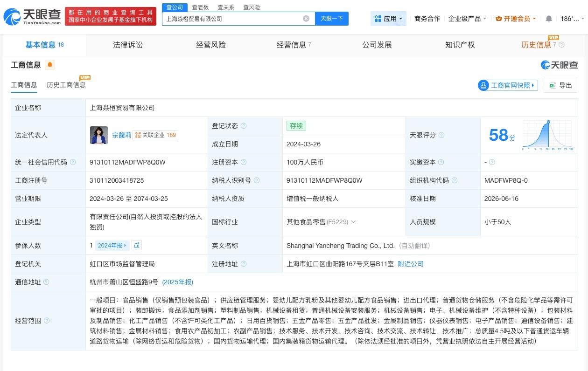Image resolution: width=588 pixels, height=371 pixels.
Task: Select English name Shanghai Yancheng Trading Co., Ltd.
Action: pos(341,246)
